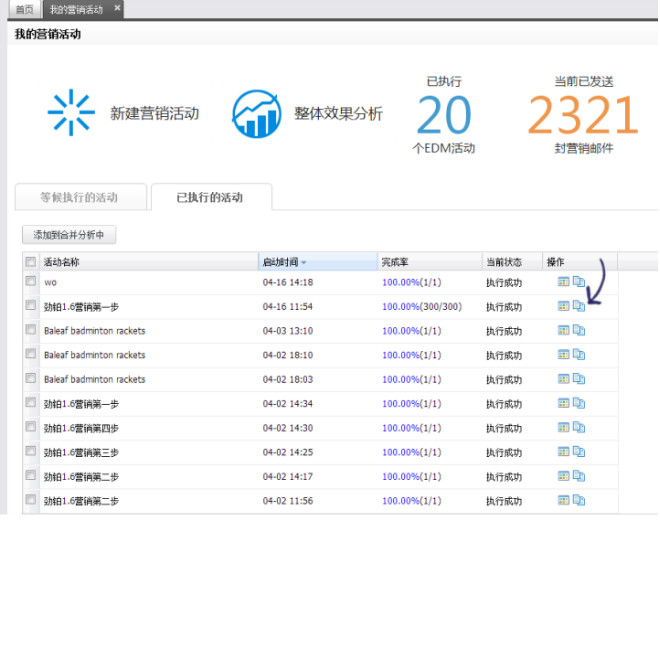Screen dimensions: 660x660
Task: Open 整体效果分析 chart icon
Action: (257, 114)
